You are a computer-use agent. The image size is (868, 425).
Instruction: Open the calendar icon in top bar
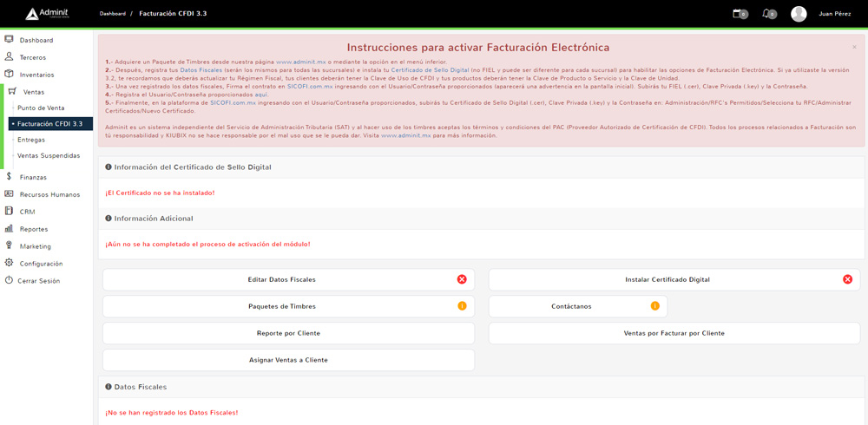pos(739,14)
